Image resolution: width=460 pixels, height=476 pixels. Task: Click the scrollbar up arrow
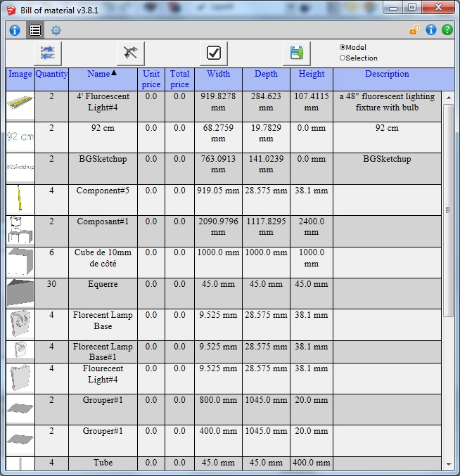pos(449,98)
